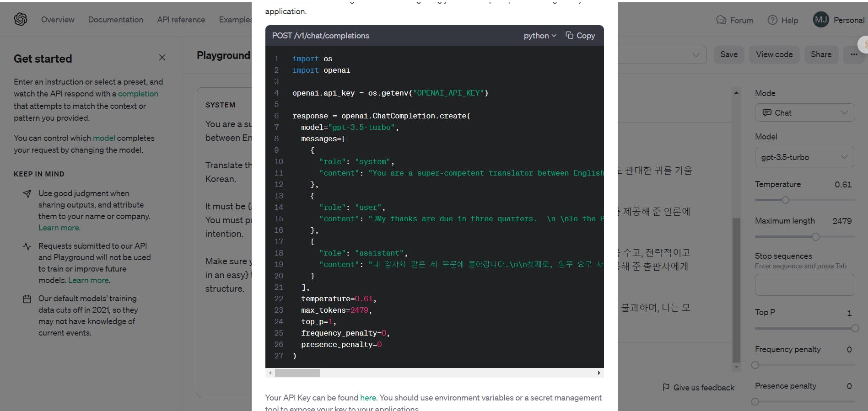868x411 pixels.
Task: Click the Maximum length value 2479
Action: [842, 221]
